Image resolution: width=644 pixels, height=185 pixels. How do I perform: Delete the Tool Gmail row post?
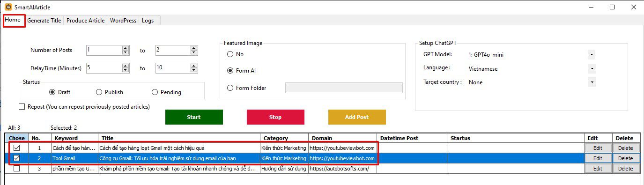coord(625,158)
